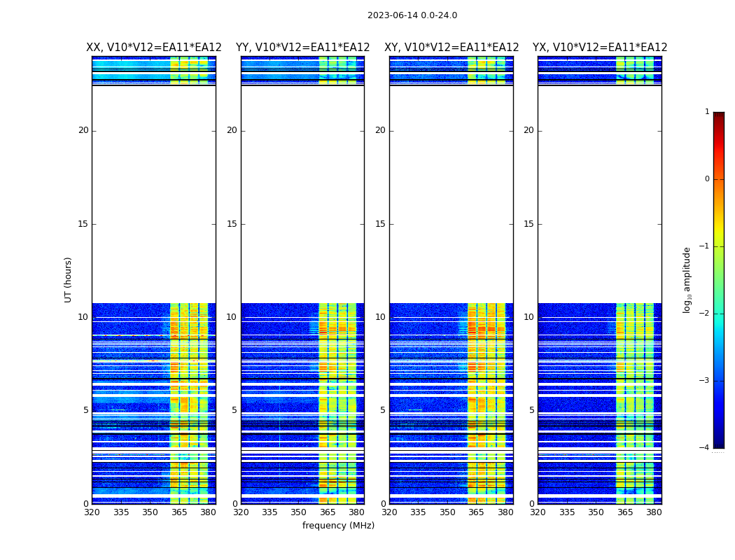The height and width of the screenshot is (560, 735).
Task: Click the log10 amplitude colorbar label
Action: (687, 279)
